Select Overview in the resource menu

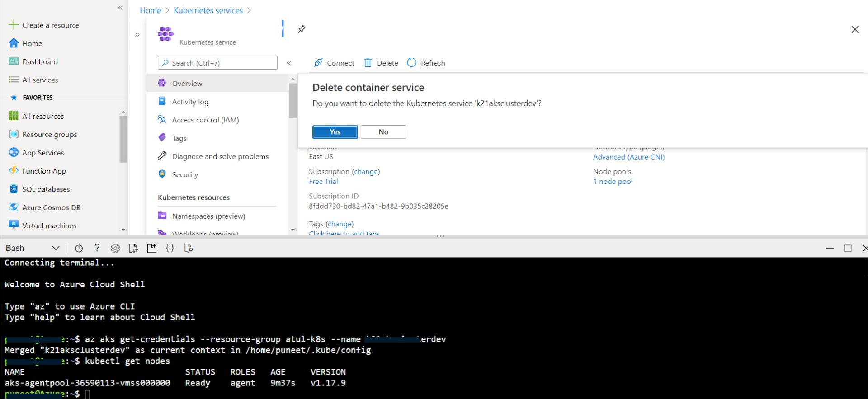[x=217, y=83]
